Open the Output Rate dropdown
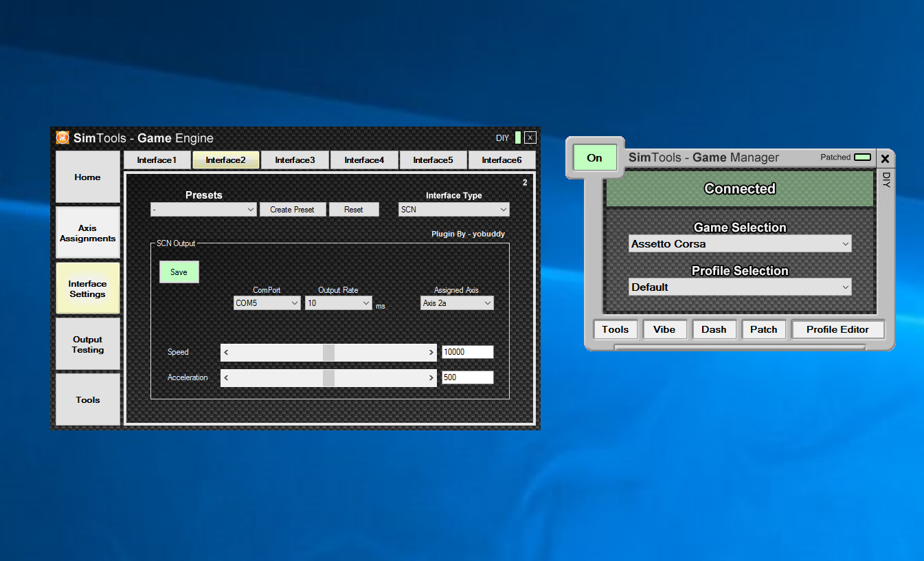Screen dimensions: 924x561 pyautogui.click(x=339, y=302)
